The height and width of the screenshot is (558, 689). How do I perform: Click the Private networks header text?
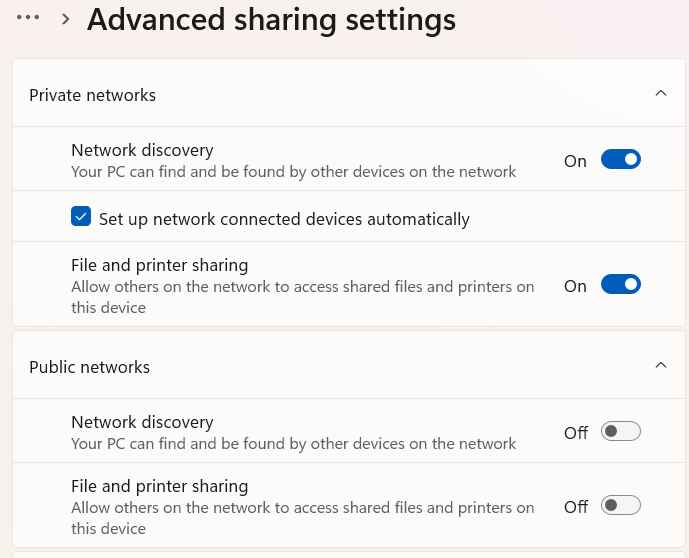(x=92, y=95)
